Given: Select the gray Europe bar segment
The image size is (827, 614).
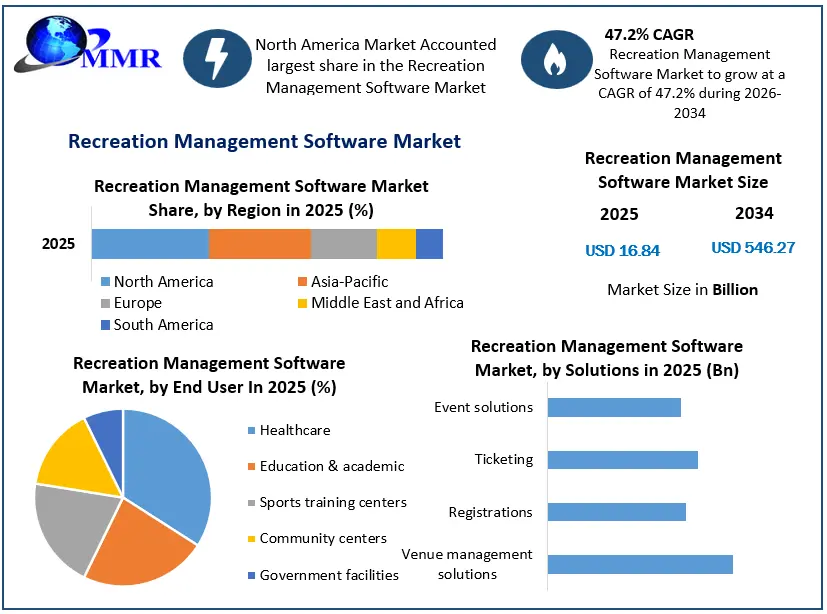Looking at the screenshot, I should pyautogui.click(x=344, y=244).
